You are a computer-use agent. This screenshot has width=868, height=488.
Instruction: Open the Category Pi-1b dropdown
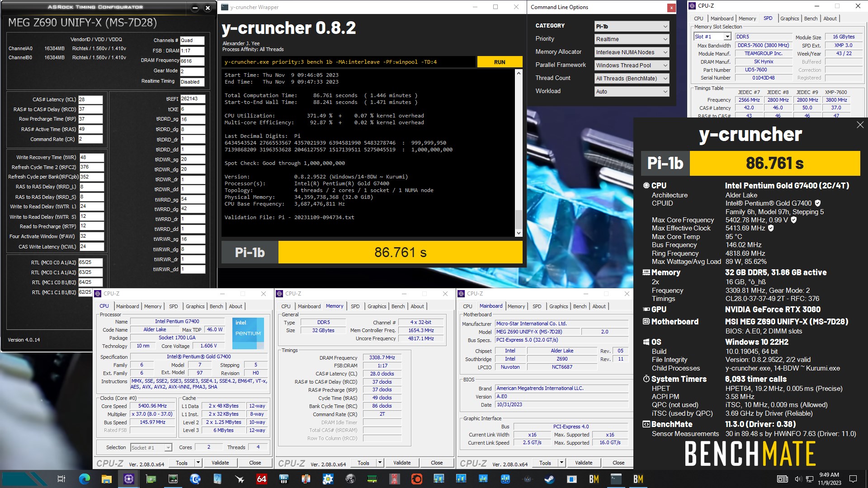pyautogui.click(x=632, y=27)
